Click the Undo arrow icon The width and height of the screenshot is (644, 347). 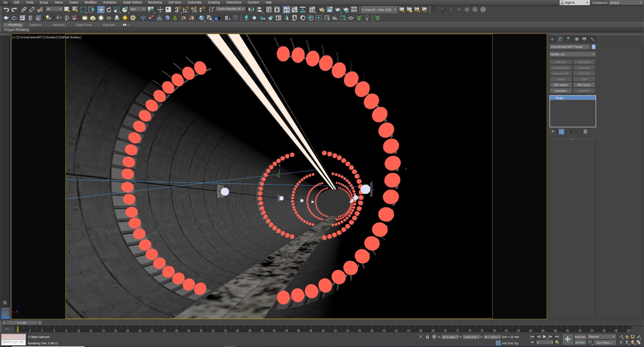click(6, 10)
